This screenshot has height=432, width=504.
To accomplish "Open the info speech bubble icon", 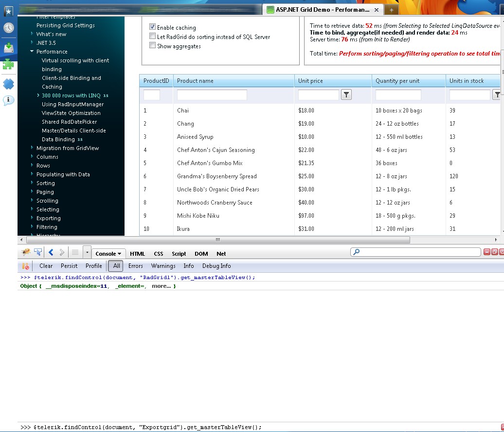I will click(8, 101).
